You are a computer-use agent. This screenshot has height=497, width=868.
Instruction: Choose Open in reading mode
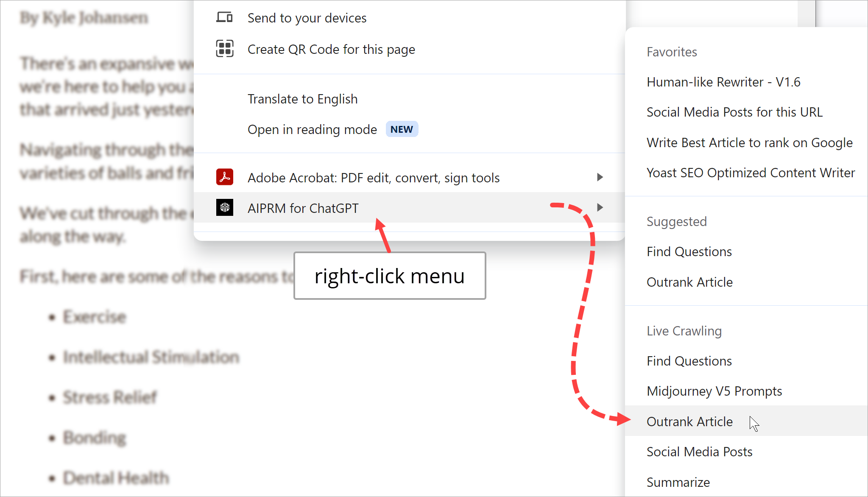click(312, 129)
